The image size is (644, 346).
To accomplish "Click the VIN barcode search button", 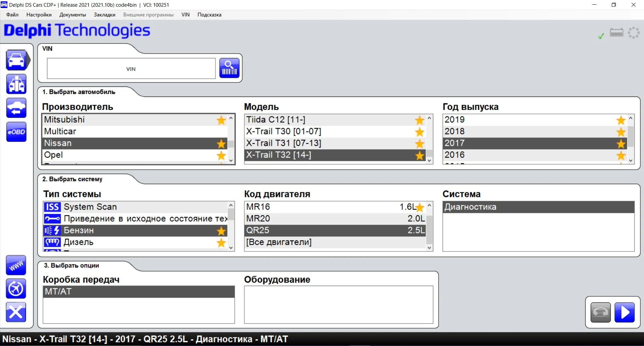I will tap(230, 68).
